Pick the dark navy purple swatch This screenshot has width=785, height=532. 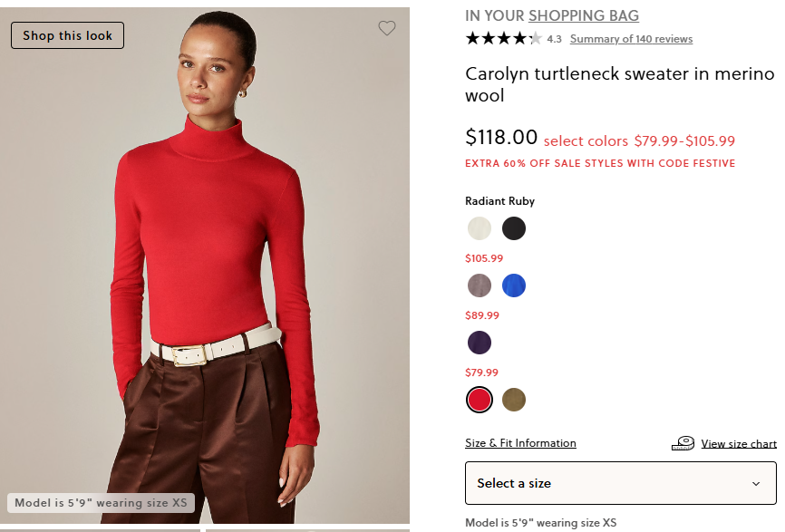[480, 343]
